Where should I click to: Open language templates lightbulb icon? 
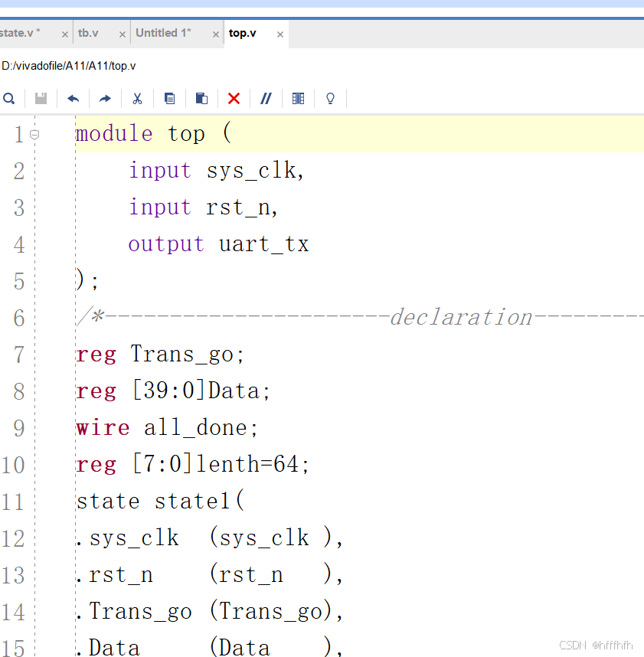(x=330, y=99)
